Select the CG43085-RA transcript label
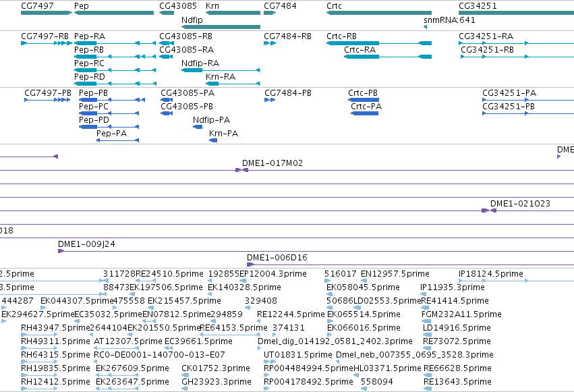Image resolution: width=574 pixels, height=392 pixels. click(187, 50)
